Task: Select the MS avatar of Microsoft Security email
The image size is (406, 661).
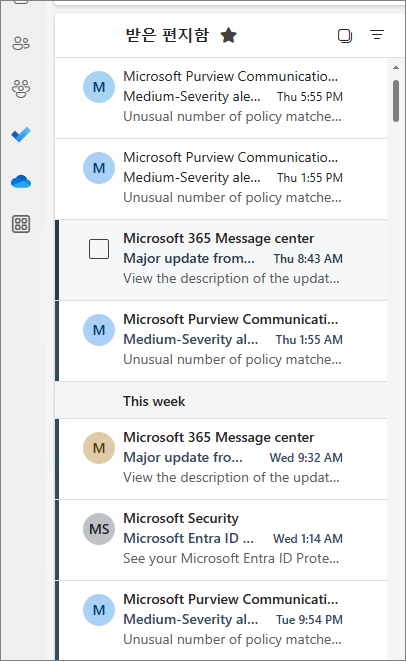Action: (x=99, y=529)
